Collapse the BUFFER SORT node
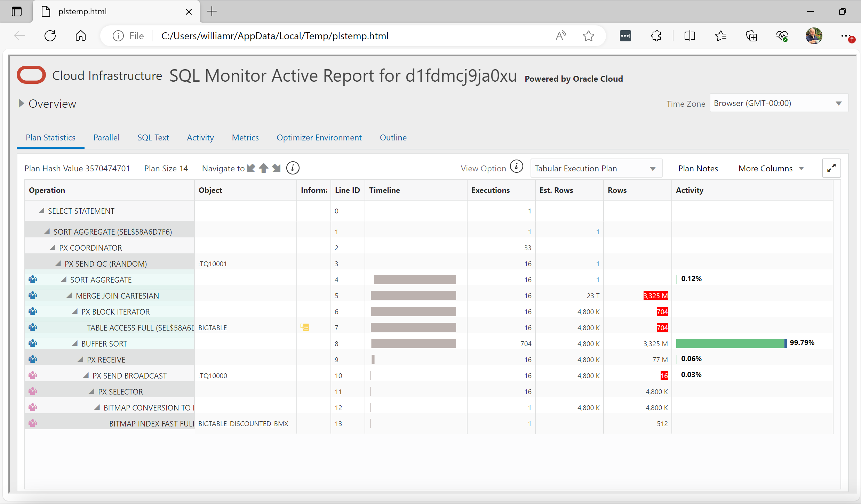This screenshot has height=504, width=861. click(x=75, y=343)
